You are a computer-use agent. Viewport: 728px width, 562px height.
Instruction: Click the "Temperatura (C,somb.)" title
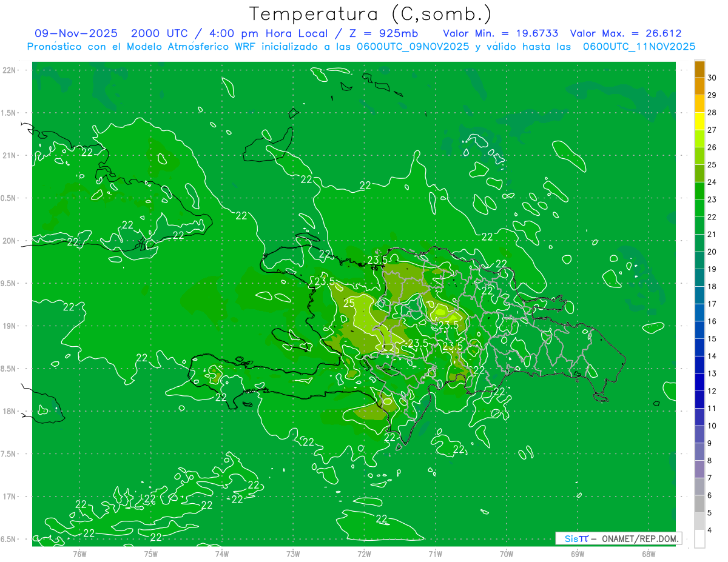371,14
